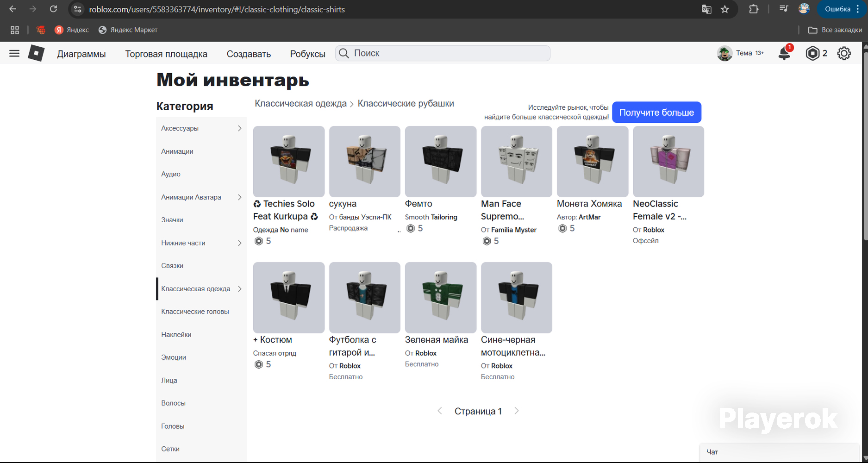
Task: Open creator link ArtMar
Action: tap(589, 217)
